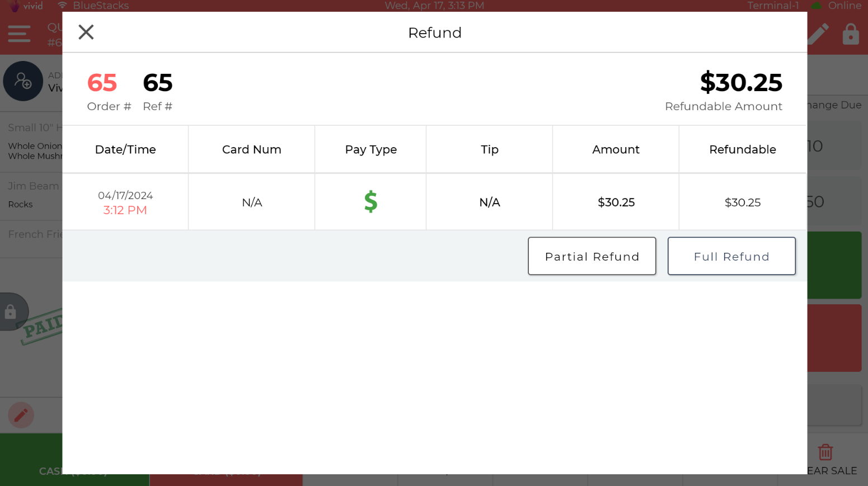Click the Clear Sale trash icon
The width and height of the screenshot is (868, 486).
coord(825,452)
